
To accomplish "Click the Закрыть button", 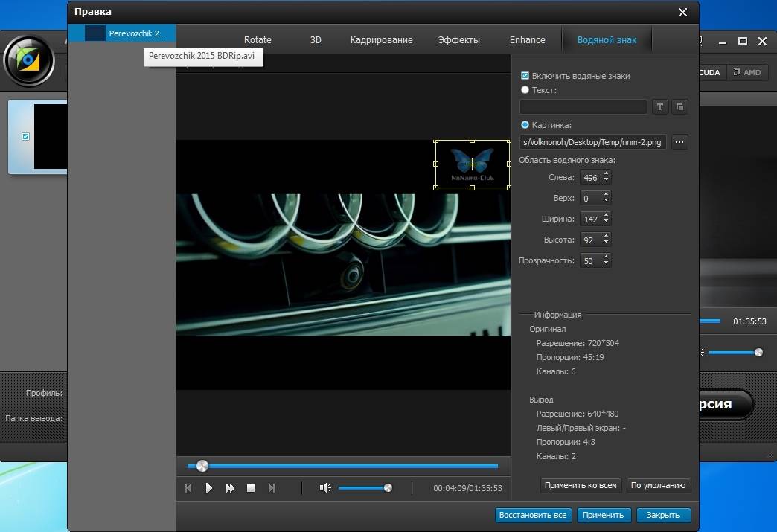I will (x=663, y=515).
